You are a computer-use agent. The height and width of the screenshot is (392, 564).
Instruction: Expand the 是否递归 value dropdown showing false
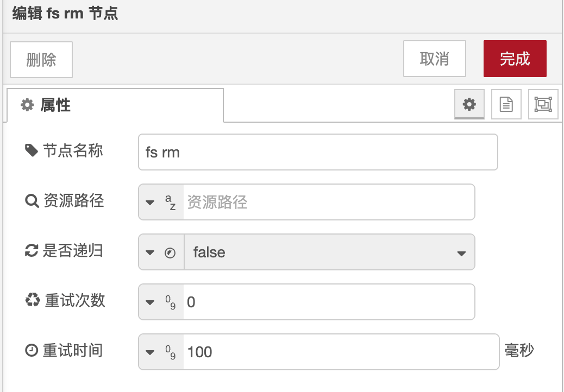(461, 251)
